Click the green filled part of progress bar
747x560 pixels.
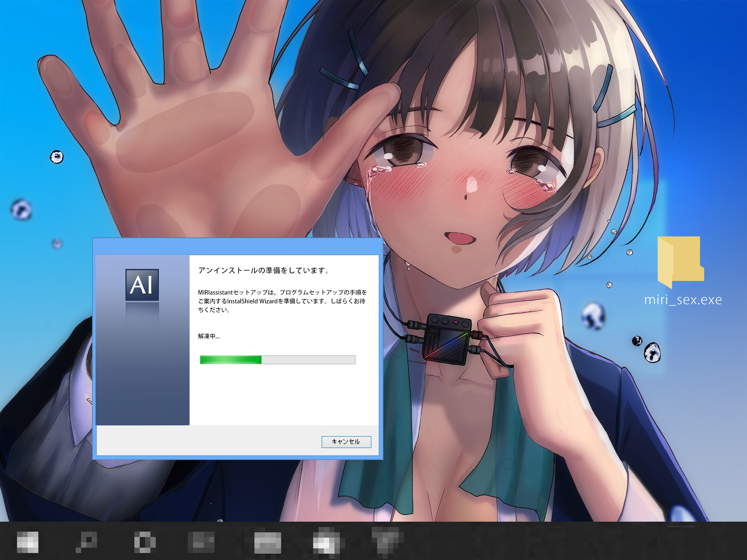(x=231, y=360)
